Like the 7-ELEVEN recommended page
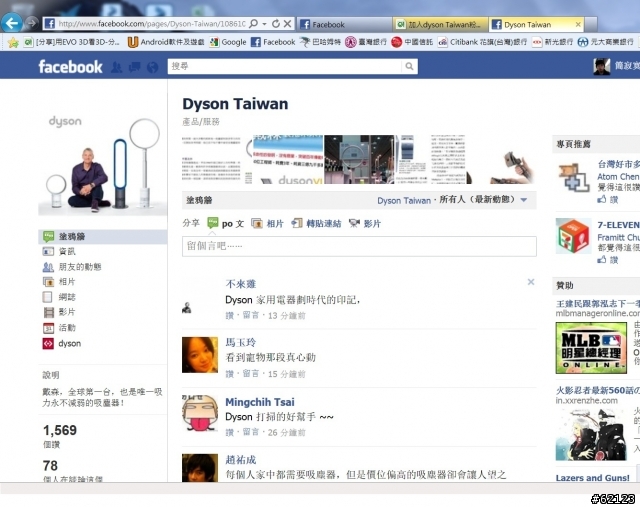The width and height of the screenshot is (640, 507). [x=608, y=260]
